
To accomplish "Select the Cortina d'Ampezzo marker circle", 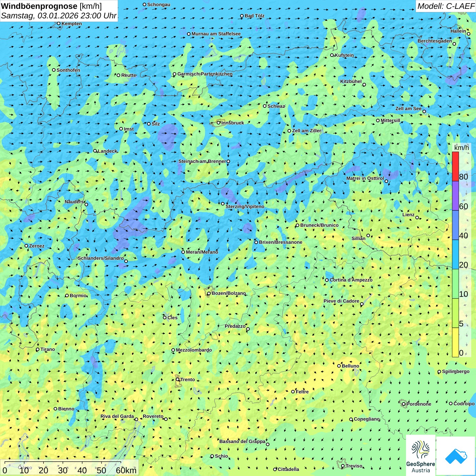I will [327, 280].
